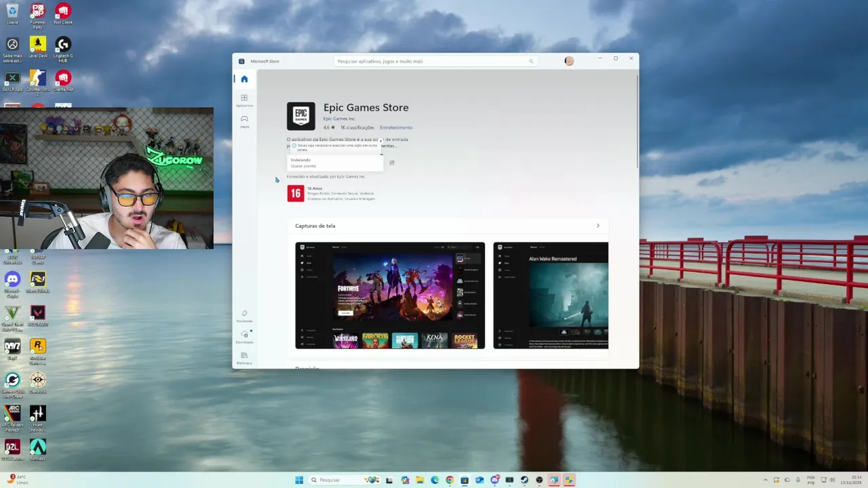Open Riot Client desktop shortcut
This screenshot has height=488, width=868.
tap(63, 14)
